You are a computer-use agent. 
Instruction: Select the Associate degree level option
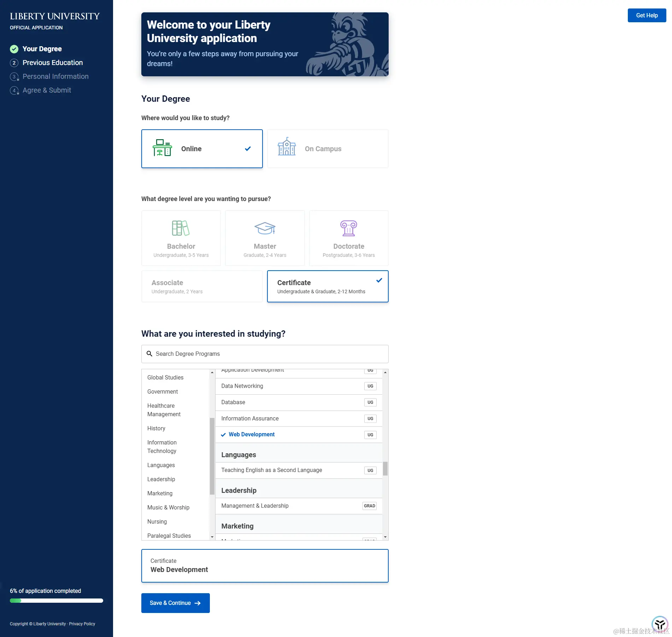[x=202, y=286]
